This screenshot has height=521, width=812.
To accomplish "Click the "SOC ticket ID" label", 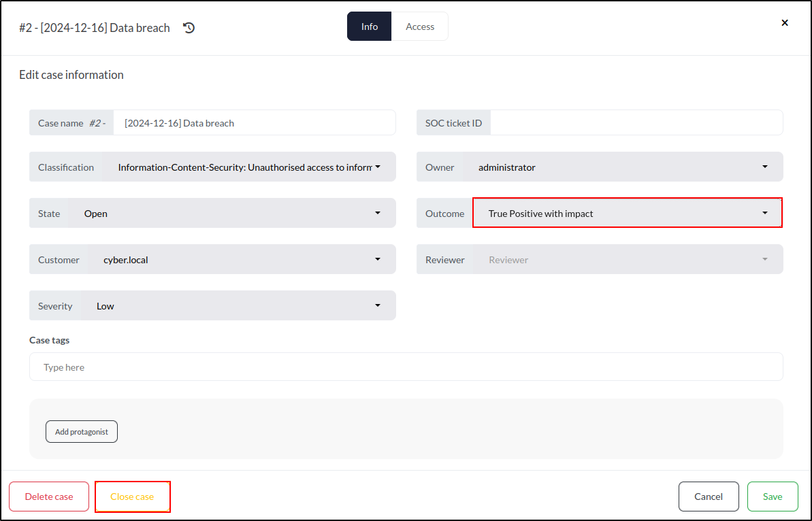I will 453,123.
